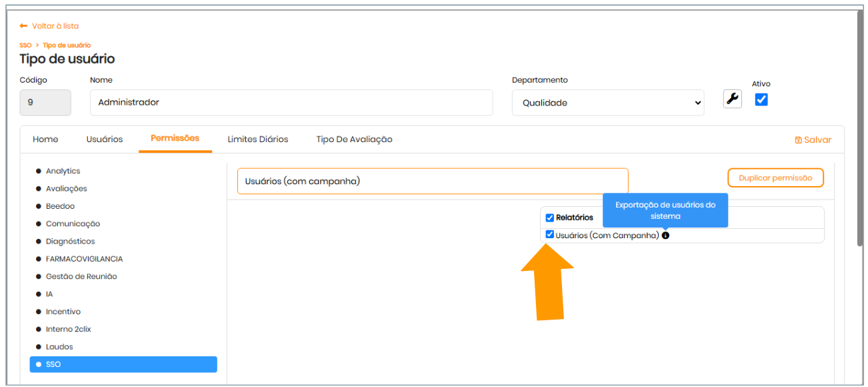Viewport: 868px width, 387px height.
Task: Click SSO breadcrumb link
Action: click(x=25, y=45)
